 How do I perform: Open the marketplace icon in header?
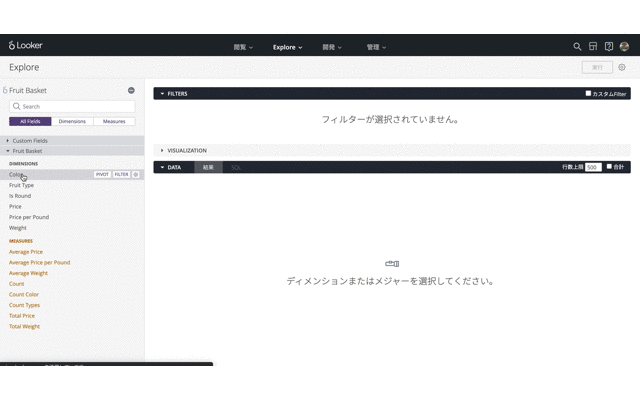click(x=593, y=46)
